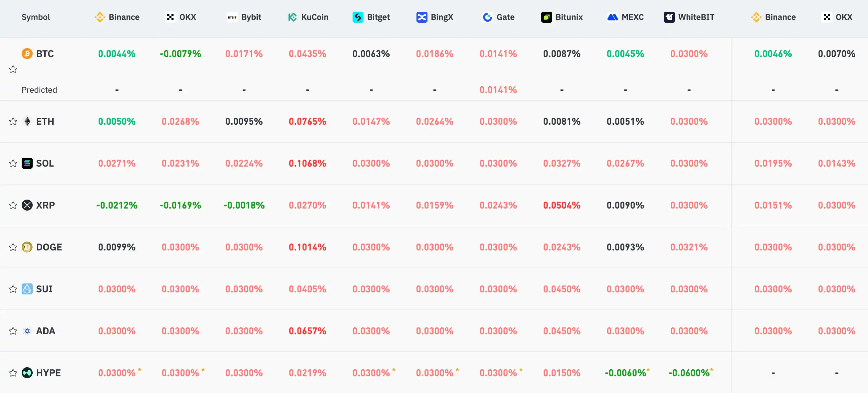This screenshot has width=868, height=393.
Task: Click the Cardano ADA logo icon
Action: click(27, 331)
